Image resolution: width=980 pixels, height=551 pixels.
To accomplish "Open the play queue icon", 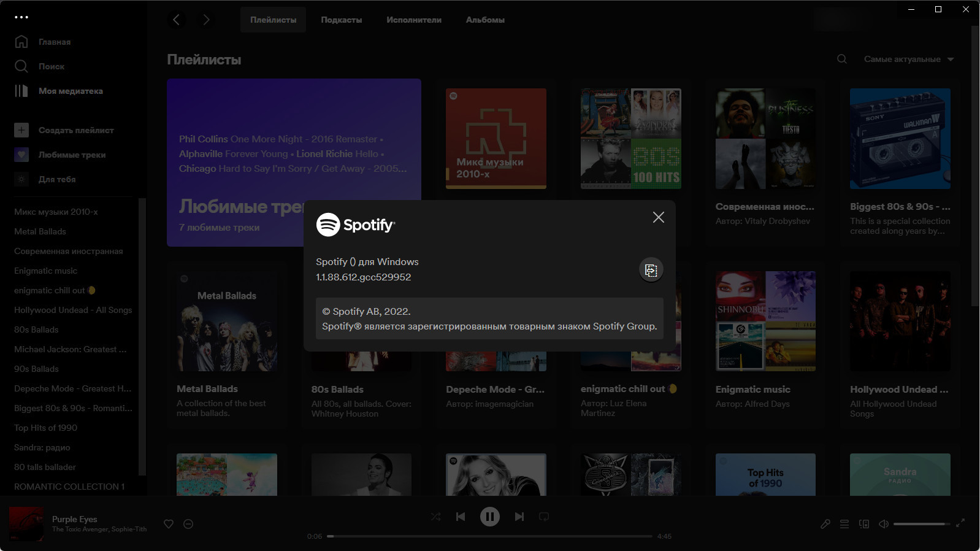I will click(844, 524).
